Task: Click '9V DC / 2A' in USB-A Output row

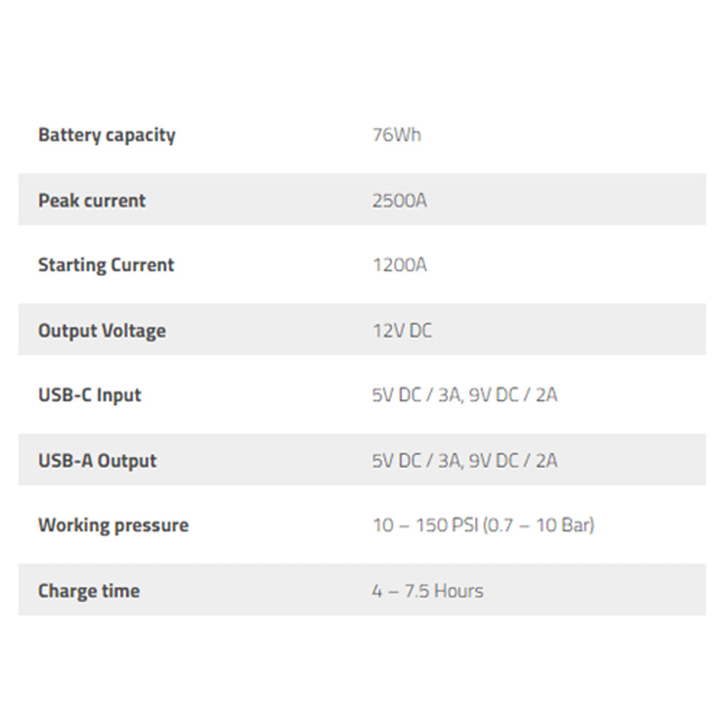Action: (513, 461)
